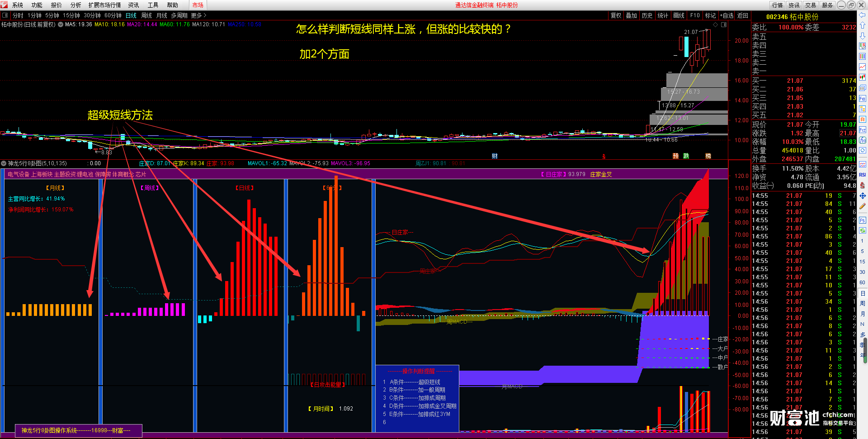Click the green refresh icon in sidebar
This screenshot has height=439, width=868.
tap(863, 230)
